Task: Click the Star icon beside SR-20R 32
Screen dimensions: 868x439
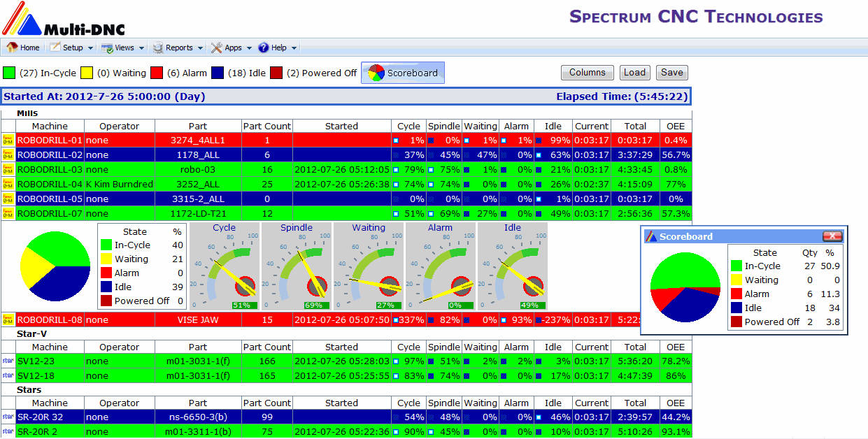Action: pos(8,417)
